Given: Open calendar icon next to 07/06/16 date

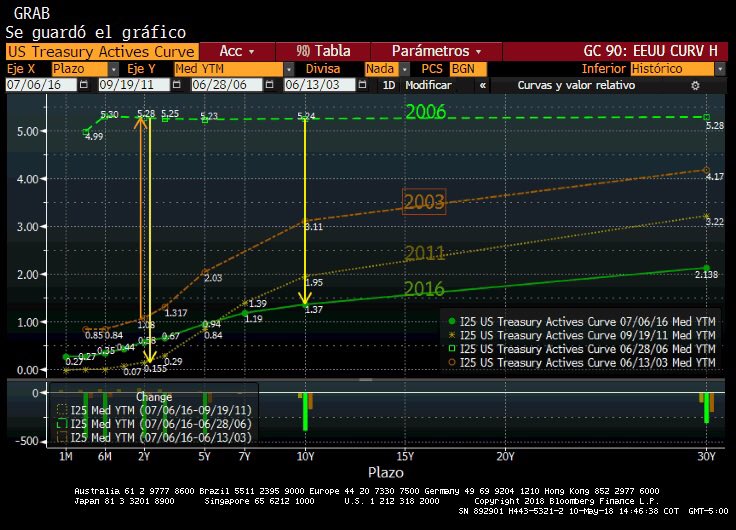Looking at the screenshot, I should click(84, 85).
